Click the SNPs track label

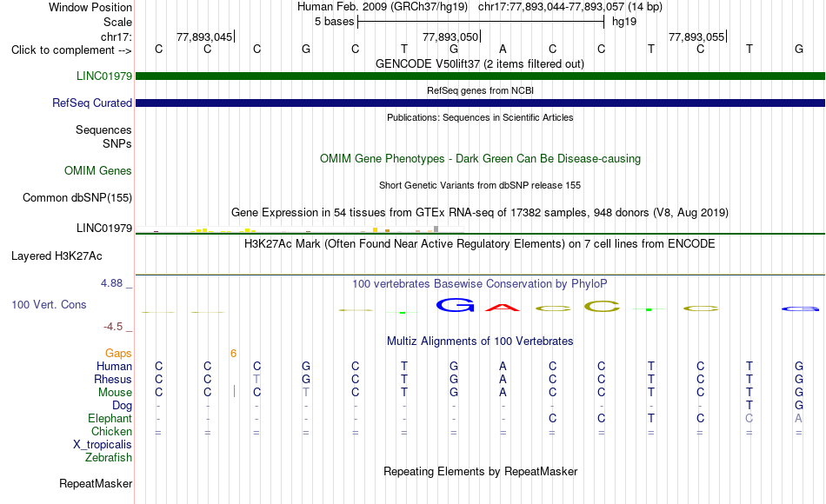[117, 143]
